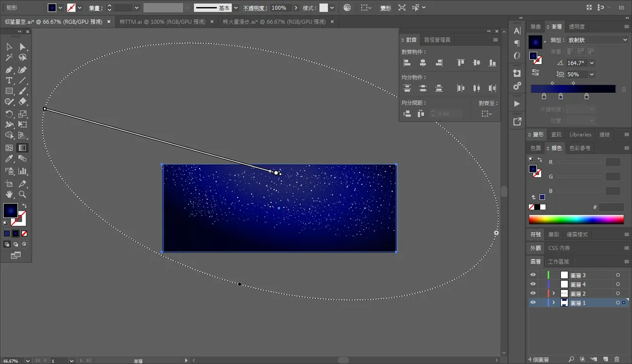
Task: Click the target circle of 圖層 2
Action: (618, 293)
